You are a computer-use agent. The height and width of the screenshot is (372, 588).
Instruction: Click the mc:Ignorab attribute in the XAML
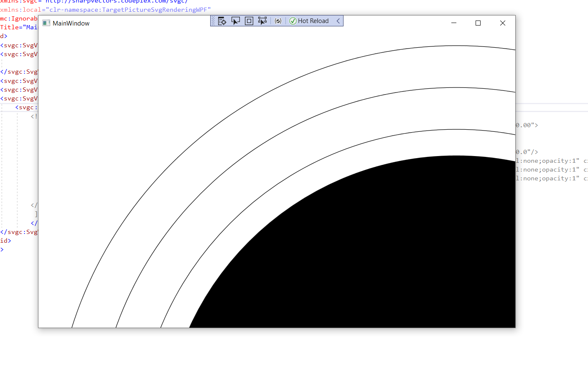pos(18,18)
